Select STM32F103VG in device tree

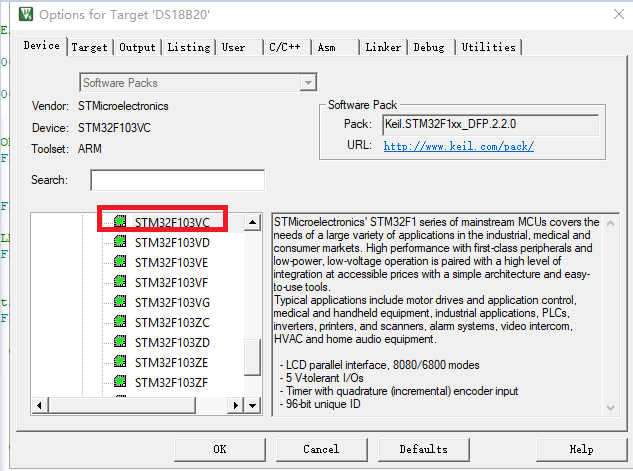click(x=172, y=303)
